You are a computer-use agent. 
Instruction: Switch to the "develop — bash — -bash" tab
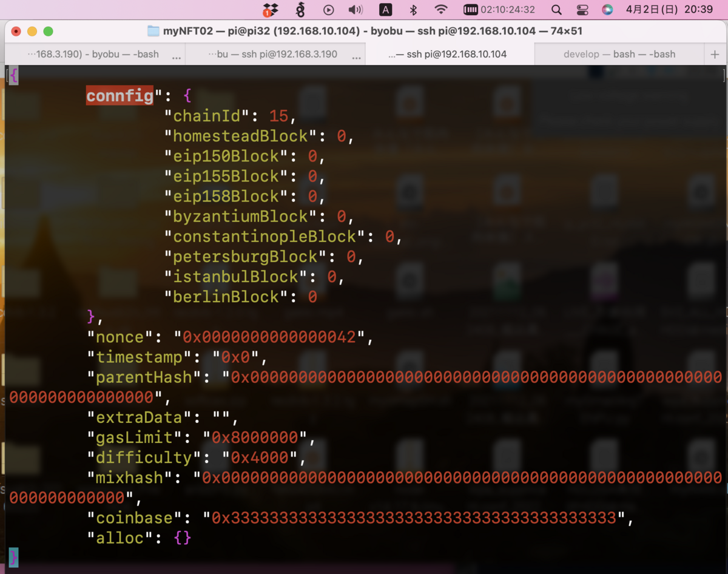tap(619, 54)
